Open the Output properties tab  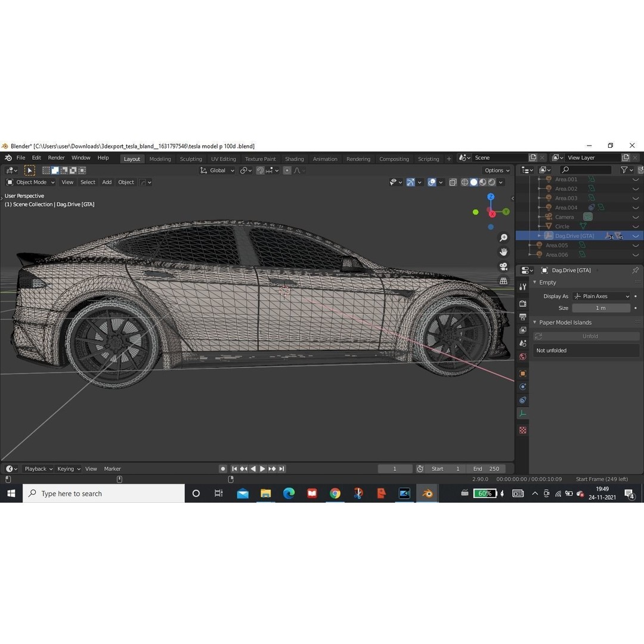click(522, 317)
